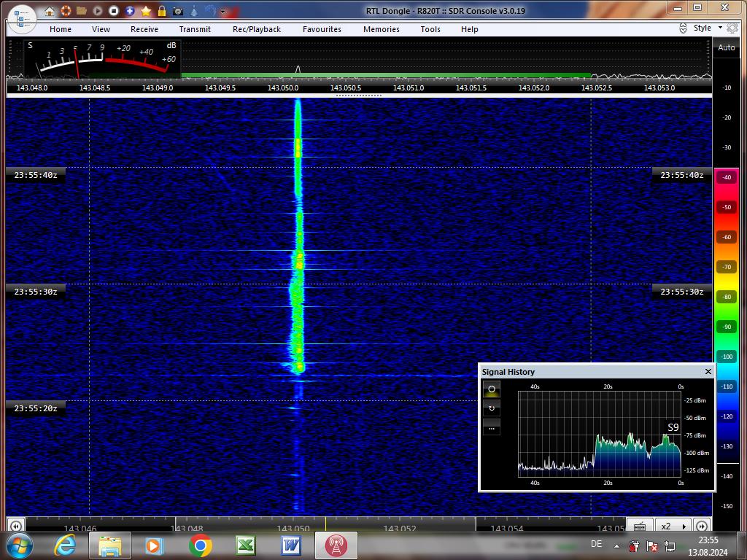Open the Style dropdown menu
The image size is (747, 560).
pyautogui.click(x=708, y=28)
